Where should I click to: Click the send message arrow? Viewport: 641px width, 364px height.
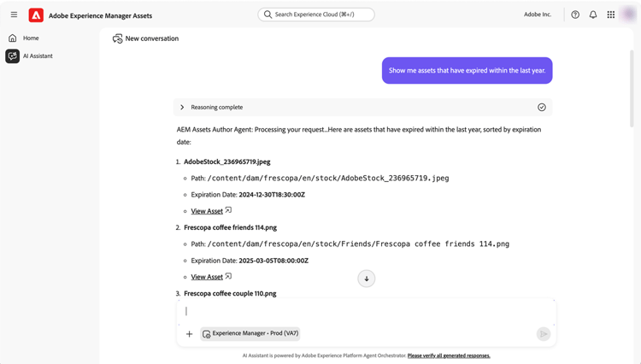(x=544, y=334)
